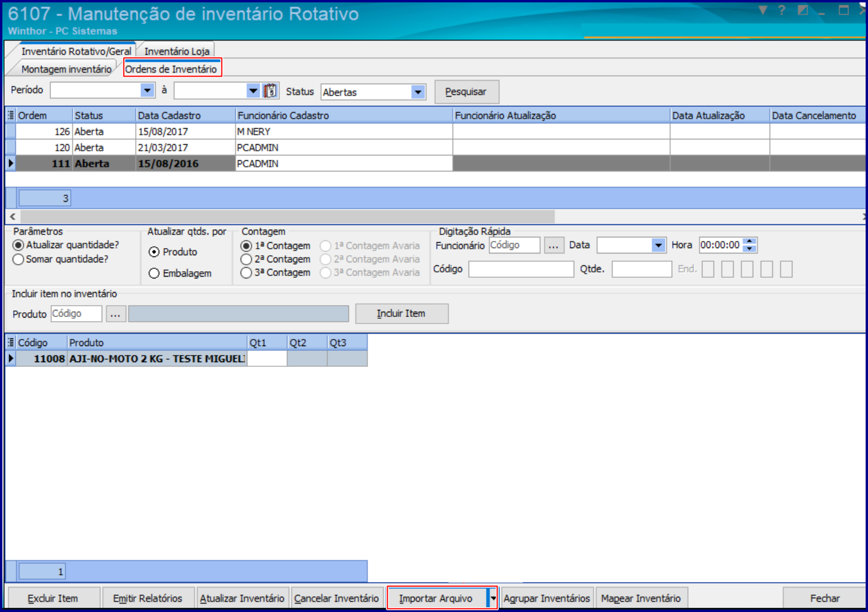Select the 1ª Contagem radio button
The image size is (868, 612).
(246, 246)
